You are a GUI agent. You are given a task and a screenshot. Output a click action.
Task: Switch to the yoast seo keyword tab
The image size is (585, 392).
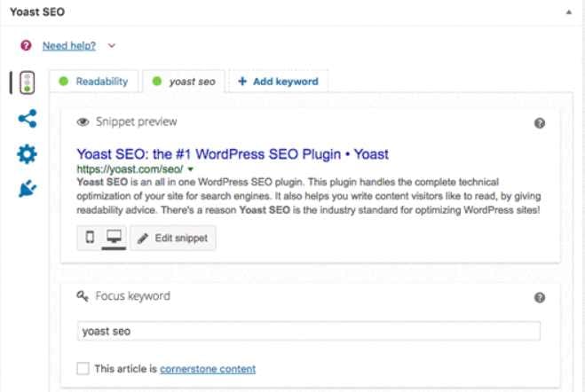185,82
